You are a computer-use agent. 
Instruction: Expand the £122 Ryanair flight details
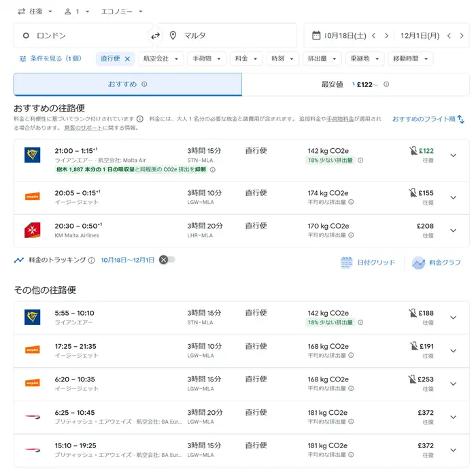point(454,156)
